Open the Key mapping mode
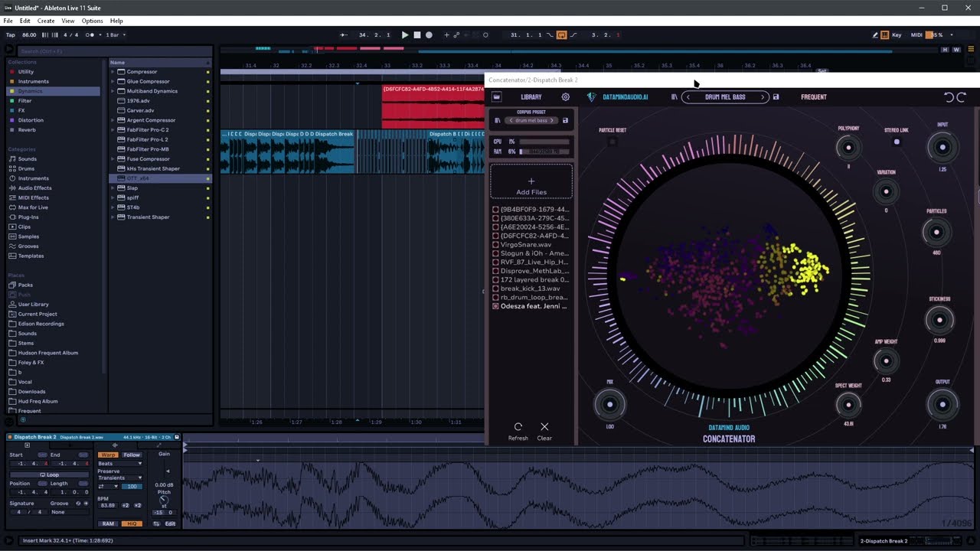The image size is (980, 551). [897, 35]
